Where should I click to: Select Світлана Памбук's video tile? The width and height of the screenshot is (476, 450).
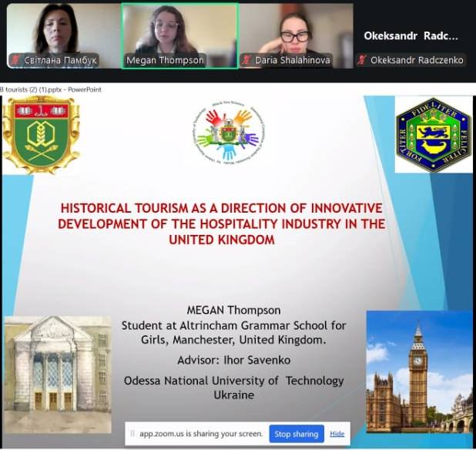[61, 35]
